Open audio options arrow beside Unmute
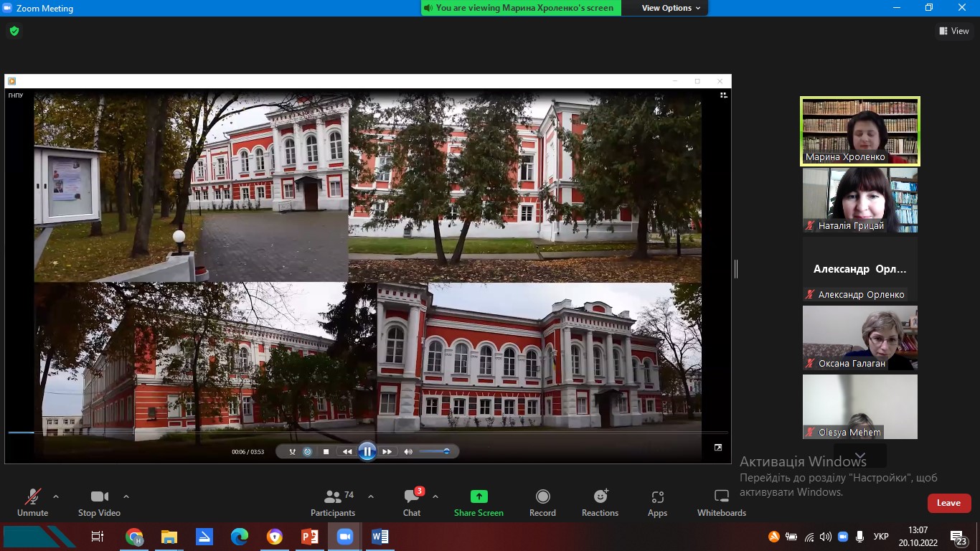 (56, 496)
